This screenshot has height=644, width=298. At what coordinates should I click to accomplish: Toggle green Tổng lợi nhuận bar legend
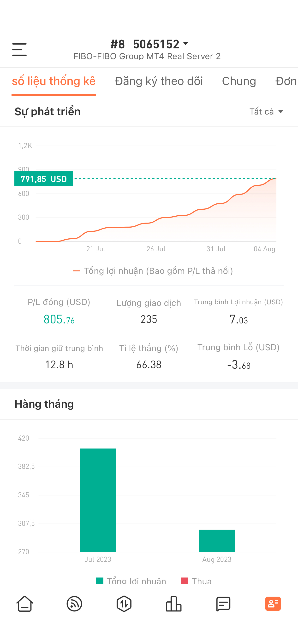pyautogui.click(x=131, y=581)
